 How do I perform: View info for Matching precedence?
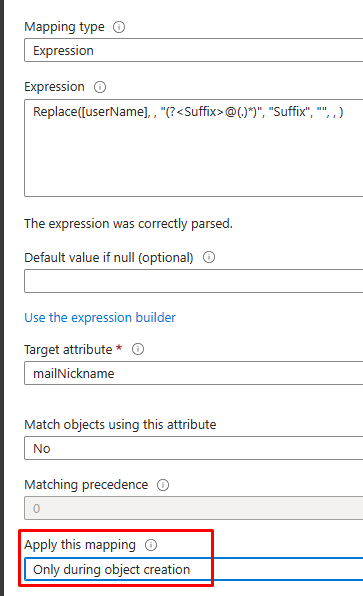tap(163, 485)
